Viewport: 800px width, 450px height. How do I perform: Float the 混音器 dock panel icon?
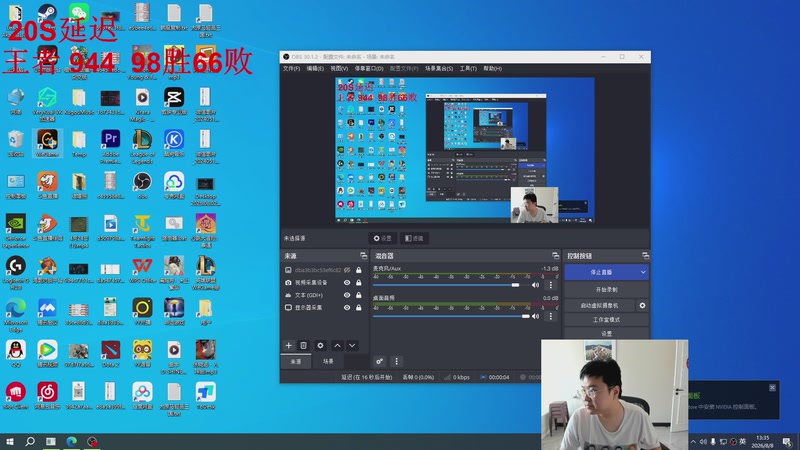pos(556,256)
